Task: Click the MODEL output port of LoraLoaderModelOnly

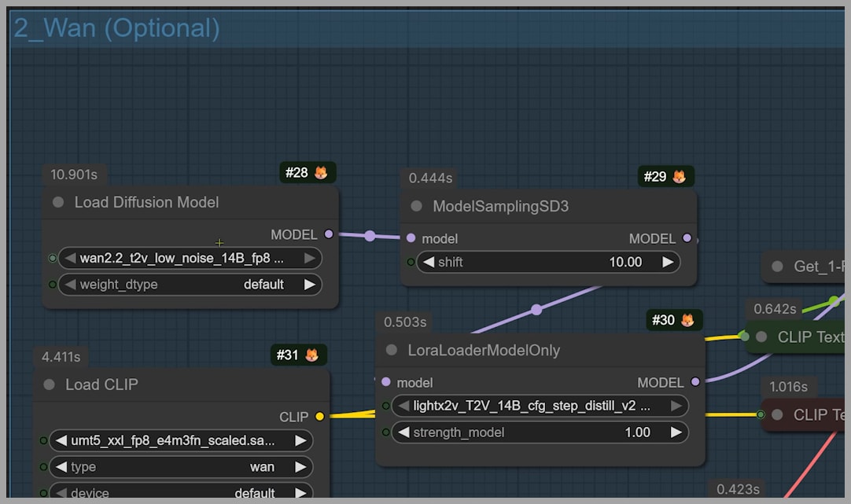Action: click(694, 382)
